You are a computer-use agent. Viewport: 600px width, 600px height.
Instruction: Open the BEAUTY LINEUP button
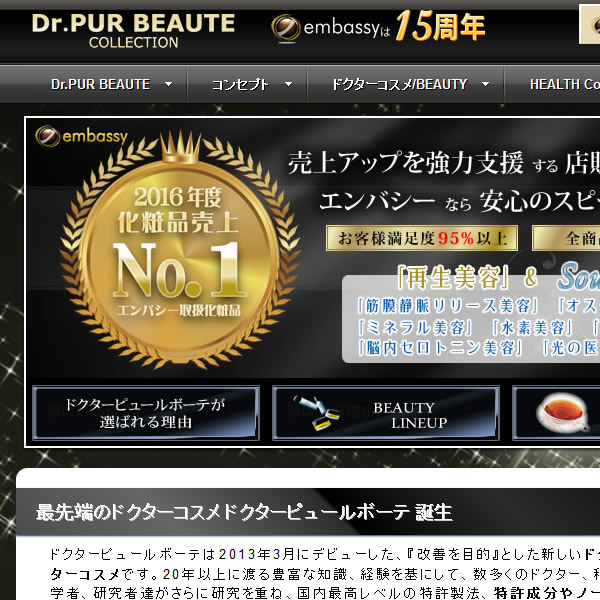(386, 413)
